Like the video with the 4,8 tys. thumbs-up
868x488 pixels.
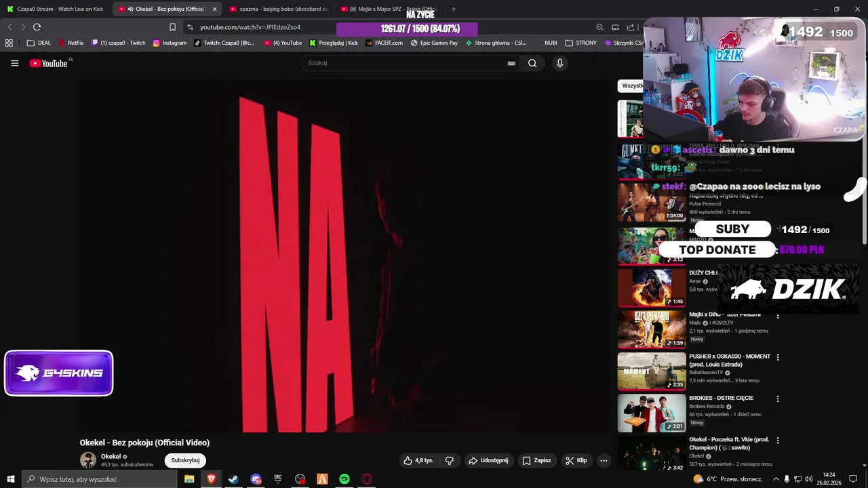point(418,460)
